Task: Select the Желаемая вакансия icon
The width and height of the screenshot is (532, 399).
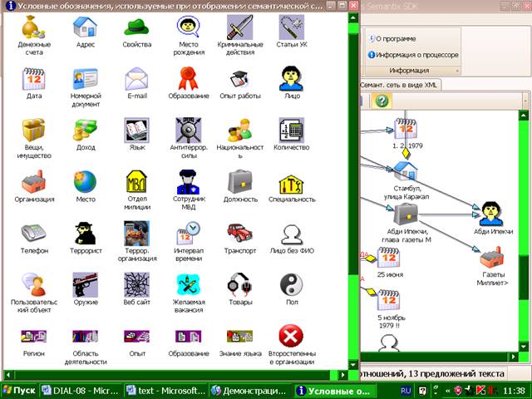Action: tap(189, 284)
